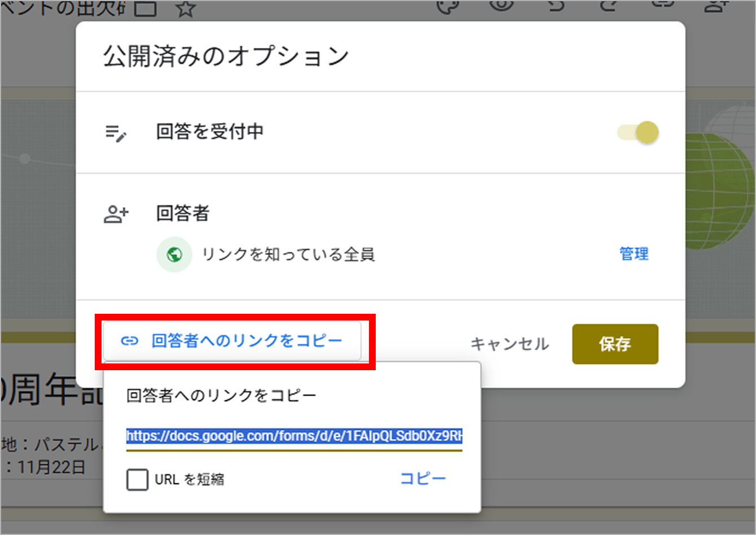Viewport: 756px width, 535px height.
Task: Click the 回答者へのリンクをコピー button
Action: [232, 341]
